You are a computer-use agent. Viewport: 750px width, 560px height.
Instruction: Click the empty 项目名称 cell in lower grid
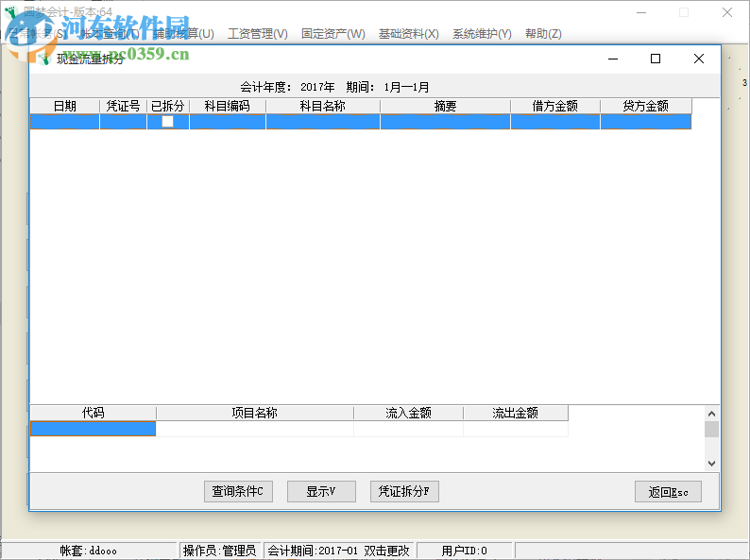coord(254,429)
